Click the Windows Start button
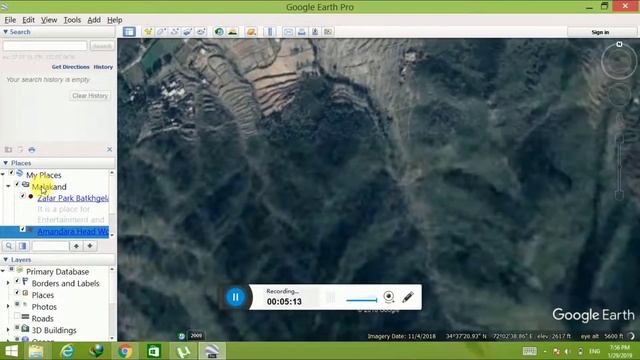The height and width of the screenshot is (360, 640). [x=11, y=351]
